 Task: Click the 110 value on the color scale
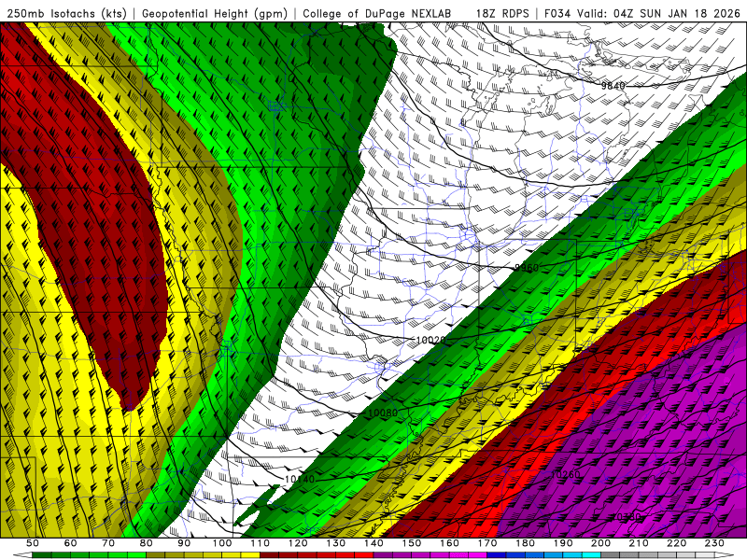click(x=261, y=543)
